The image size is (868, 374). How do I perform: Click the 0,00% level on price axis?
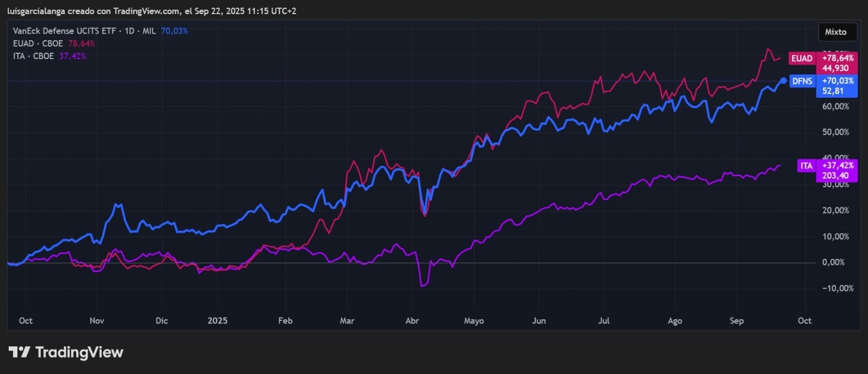[833, 262]
